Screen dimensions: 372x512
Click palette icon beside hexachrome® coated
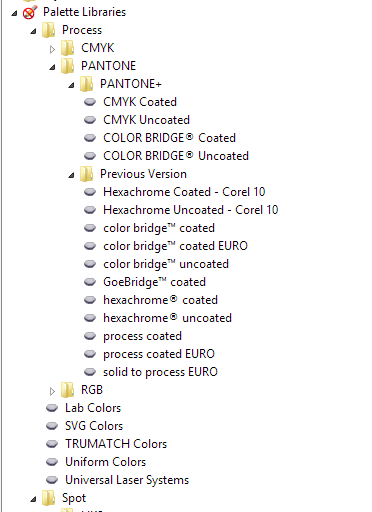[90, 300]
